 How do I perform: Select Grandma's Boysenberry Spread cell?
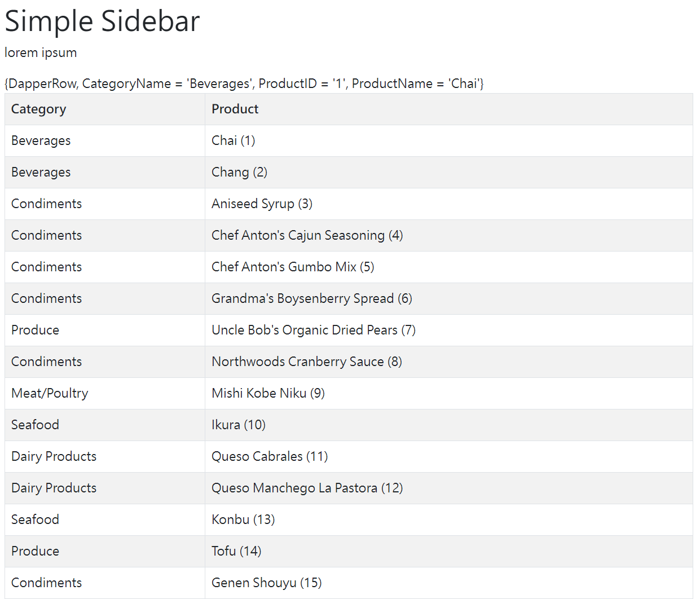[311, 298]
